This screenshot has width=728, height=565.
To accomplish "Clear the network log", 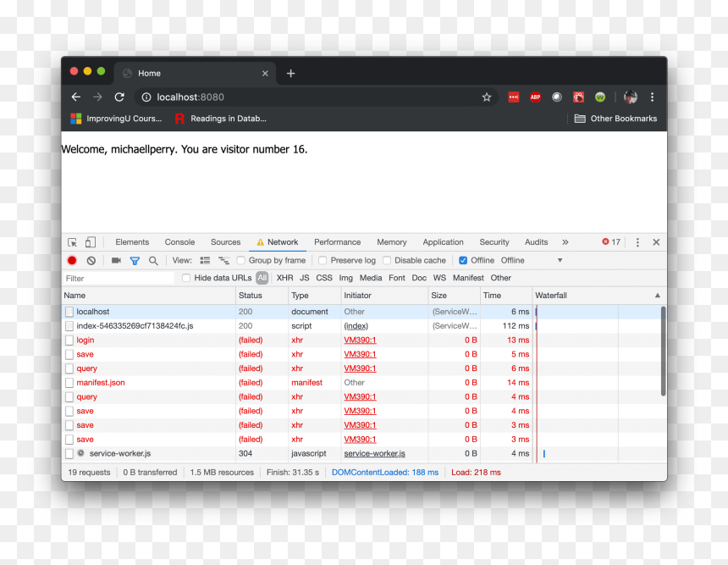I will coord(91,261).
